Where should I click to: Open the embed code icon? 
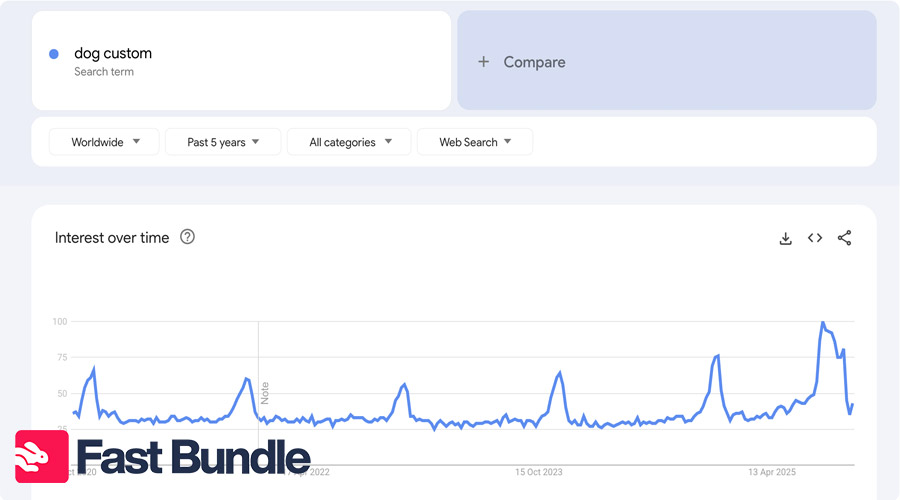point(815,238)
